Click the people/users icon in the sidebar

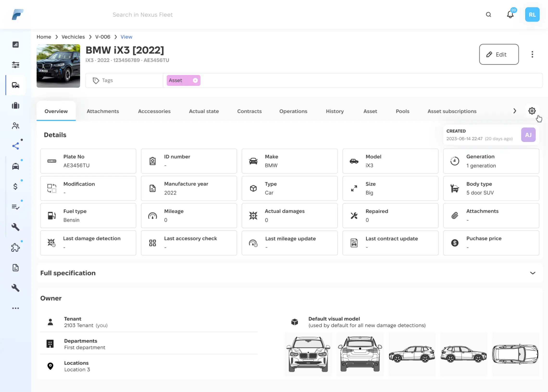click(15, 126)
